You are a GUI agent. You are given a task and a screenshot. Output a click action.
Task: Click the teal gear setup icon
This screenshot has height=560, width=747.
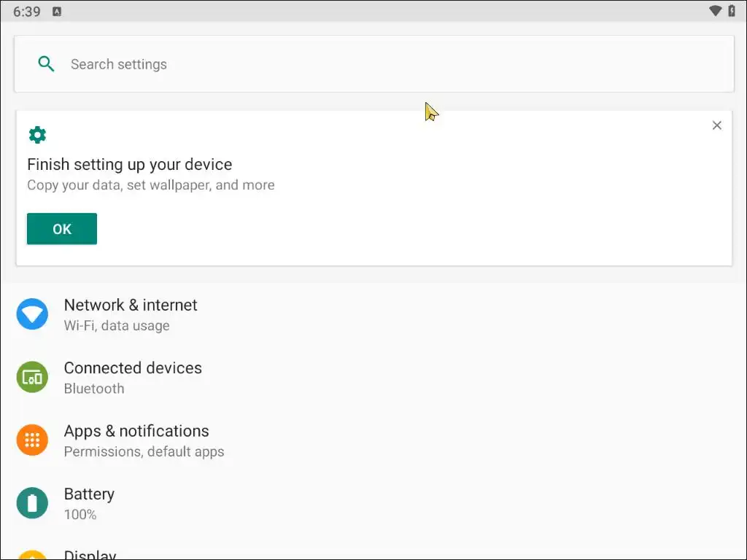pos(37,135)
